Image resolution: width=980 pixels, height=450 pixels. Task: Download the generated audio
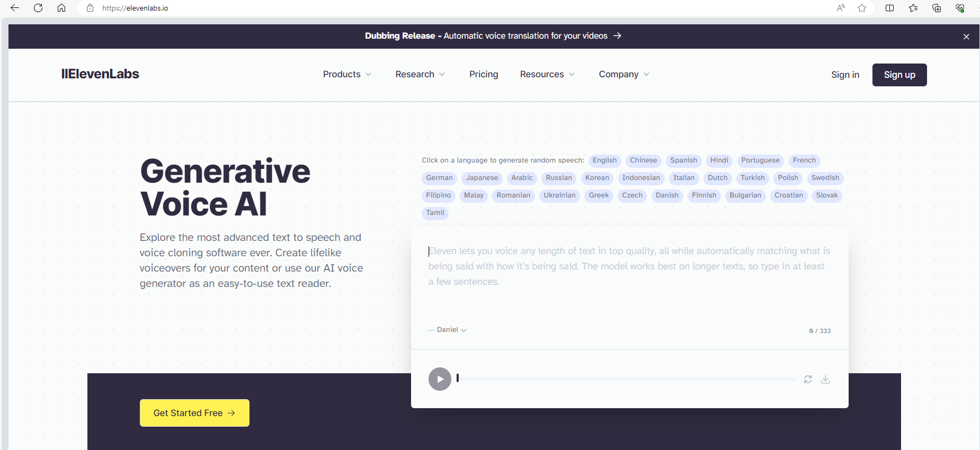click(x=825, y=379)
